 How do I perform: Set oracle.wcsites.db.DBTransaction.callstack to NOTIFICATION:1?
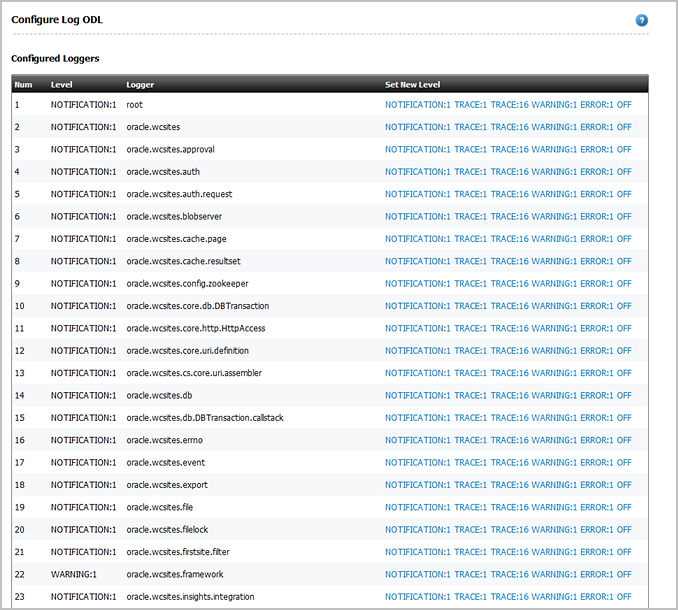pyautogui.click(x=418, y=418)
